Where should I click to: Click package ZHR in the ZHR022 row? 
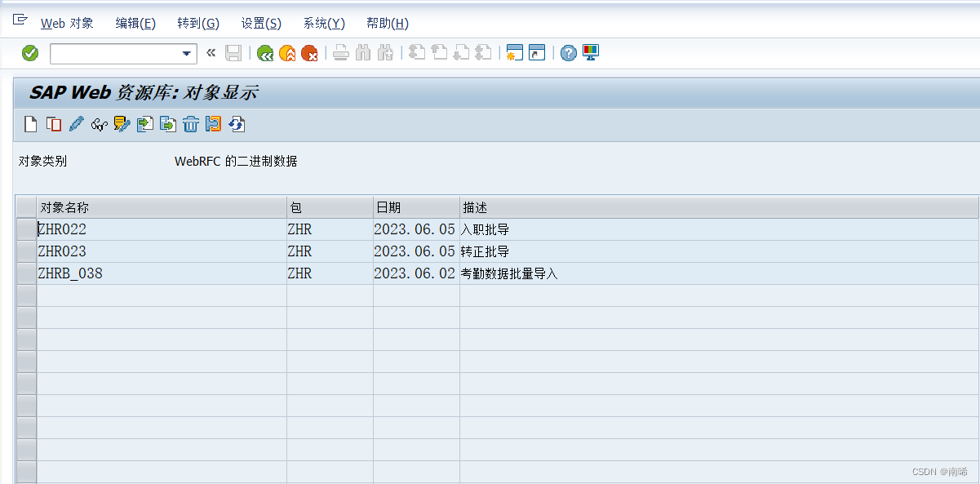click(x=330, y=229)
